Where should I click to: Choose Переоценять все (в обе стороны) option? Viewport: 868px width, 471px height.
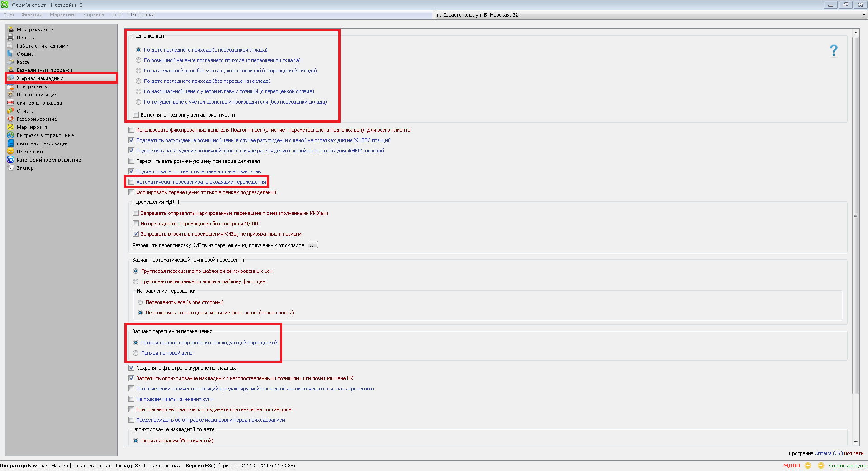click(x=141, y=302)
